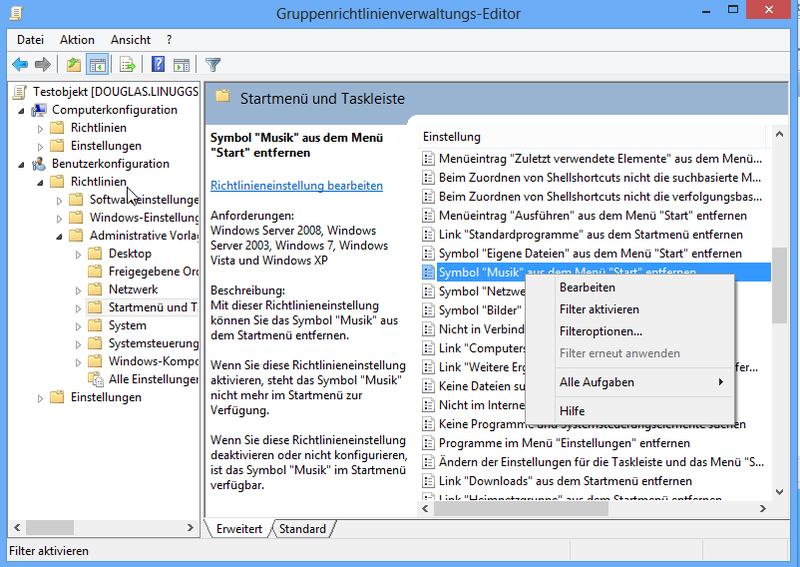
Task: Expand the Systemsteuerung tree node
Action: 78,344
